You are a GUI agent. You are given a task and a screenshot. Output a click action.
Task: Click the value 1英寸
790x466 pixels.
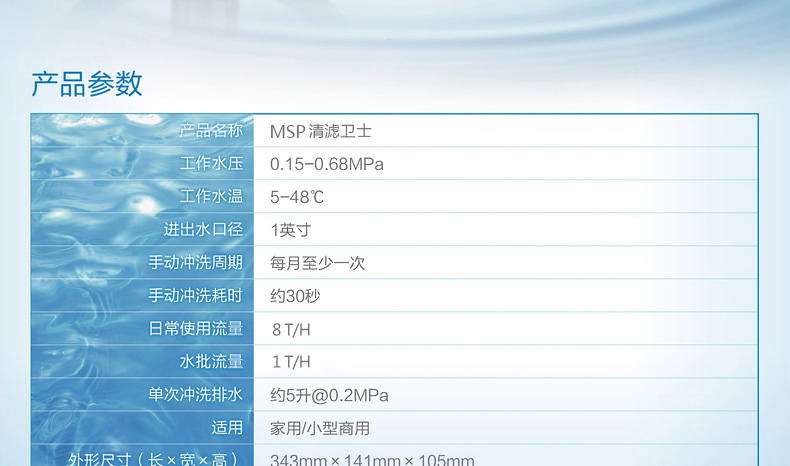coord(291,230)
